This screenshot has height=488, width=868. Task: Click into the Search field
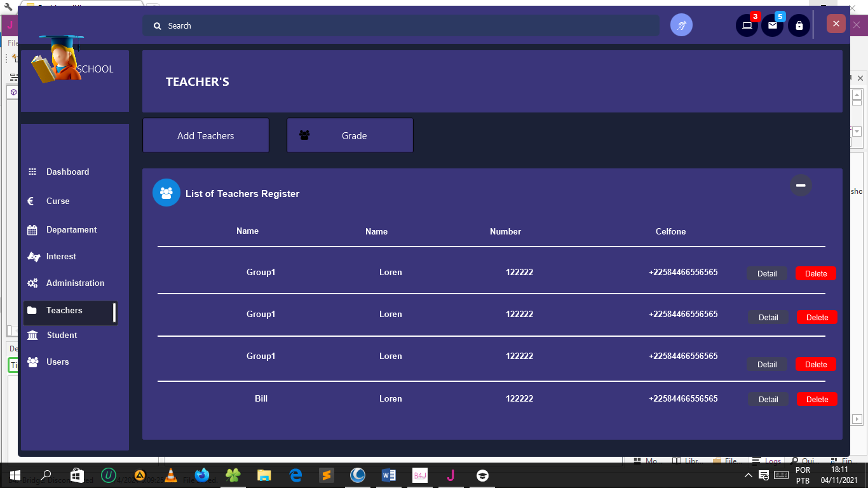[400, 26]
